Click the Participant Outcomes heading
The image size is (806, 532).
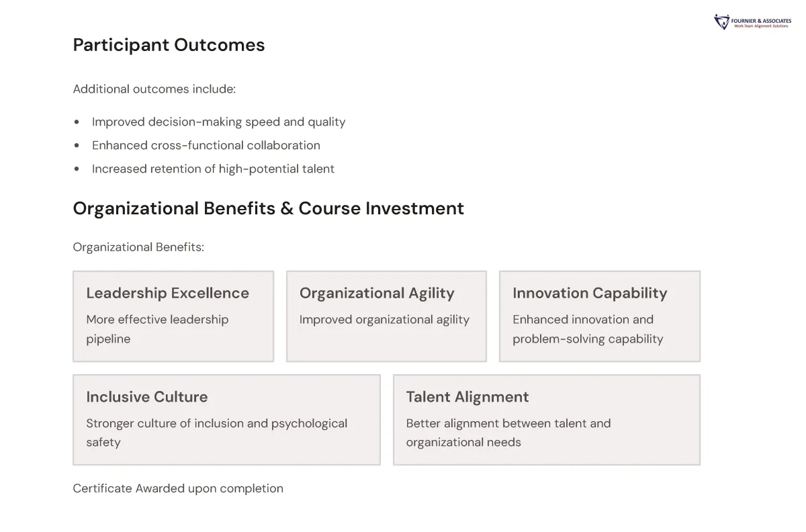(169, 45)
